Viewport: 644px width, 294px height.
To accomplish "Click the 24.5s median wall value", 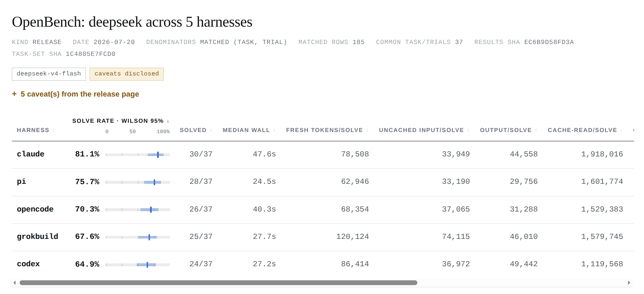I will (x=264, y=182).
